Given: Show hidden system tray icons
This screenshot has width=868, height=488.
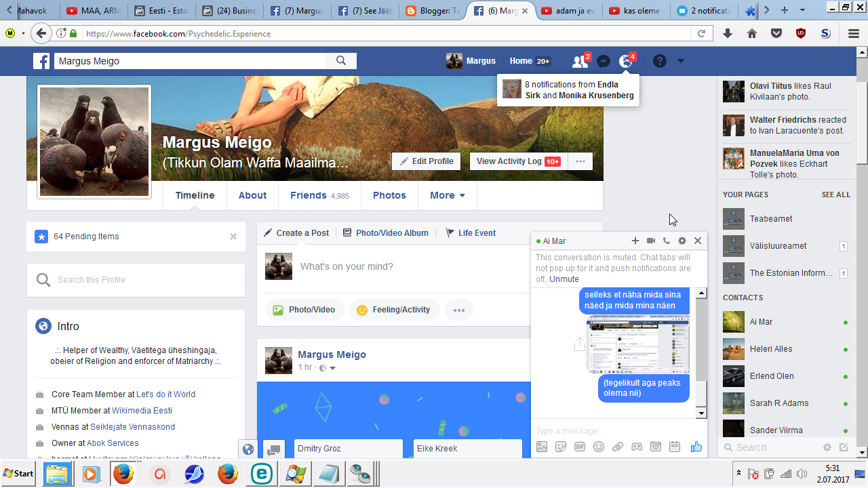Looking at the screenshot, I should (x=738, y=473).
